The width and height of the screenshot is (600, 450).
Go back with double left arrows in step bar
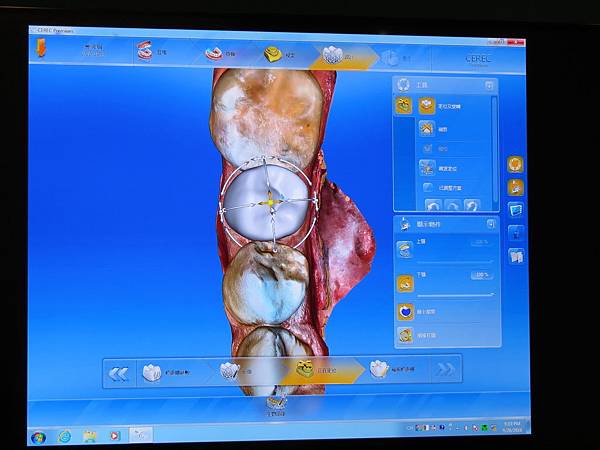pos(119,373)
